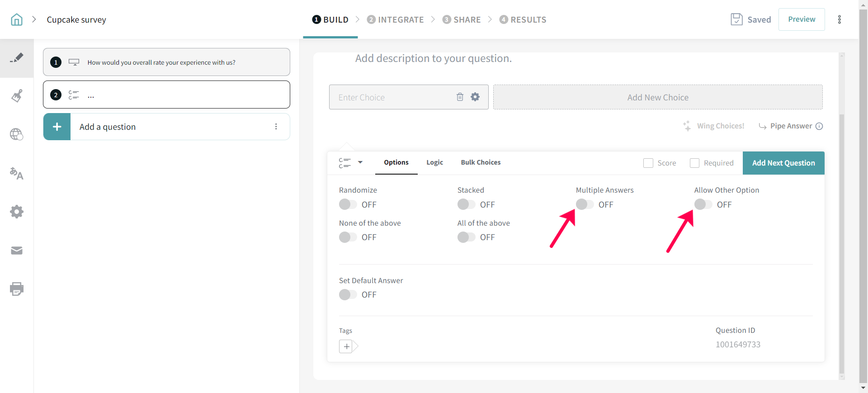Open Add a question options menu
This screenshot has height=393, width=868.
coord(276,127)
